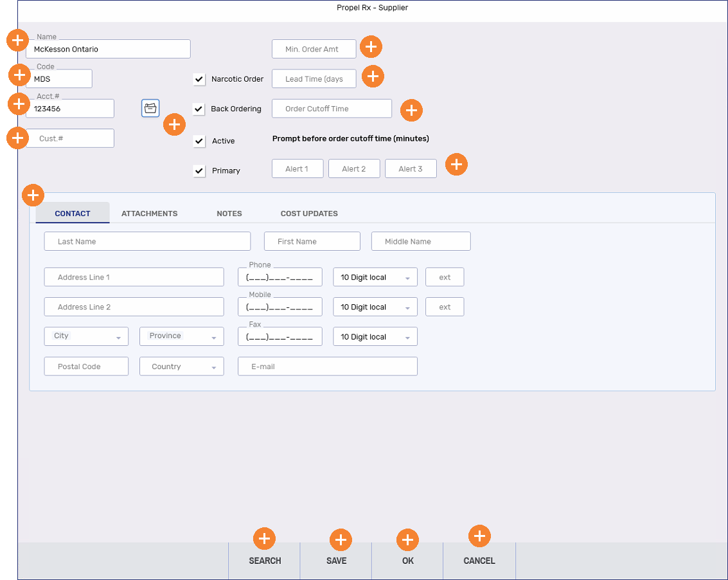The image size is (728, 580).
Task: Click the Cancel button
Action: coord(479,561)
